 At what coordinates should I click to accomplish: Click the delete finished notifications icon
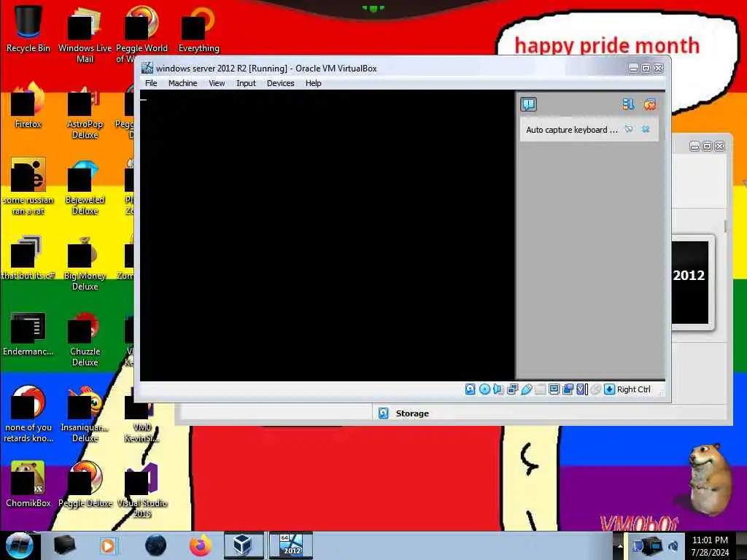coord(649,104)
